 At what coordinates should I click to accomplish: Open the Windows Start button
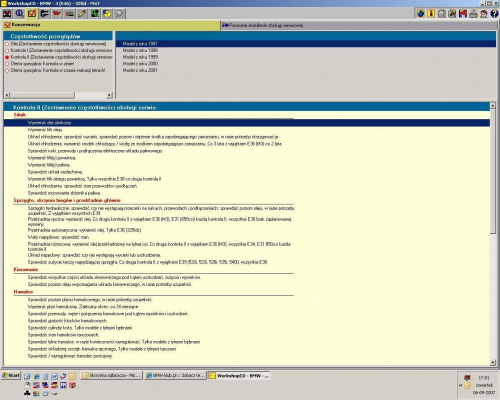click(x=11, y=376)
